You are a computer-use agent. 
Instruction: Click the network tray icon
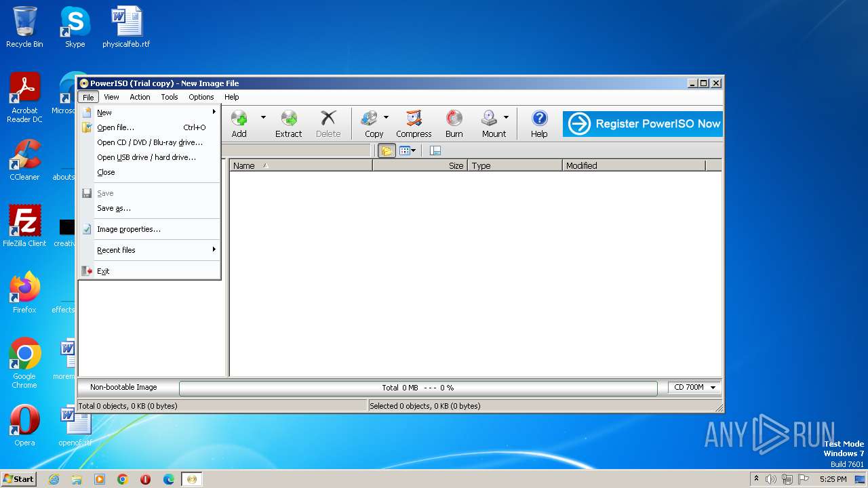point(787,479)
